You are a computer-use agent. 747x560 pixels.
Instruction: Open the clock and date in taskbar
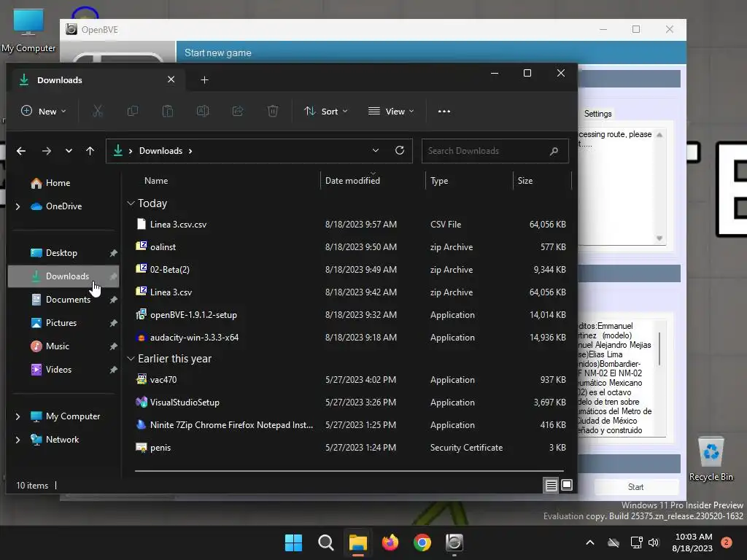click(x=693, y=542)
